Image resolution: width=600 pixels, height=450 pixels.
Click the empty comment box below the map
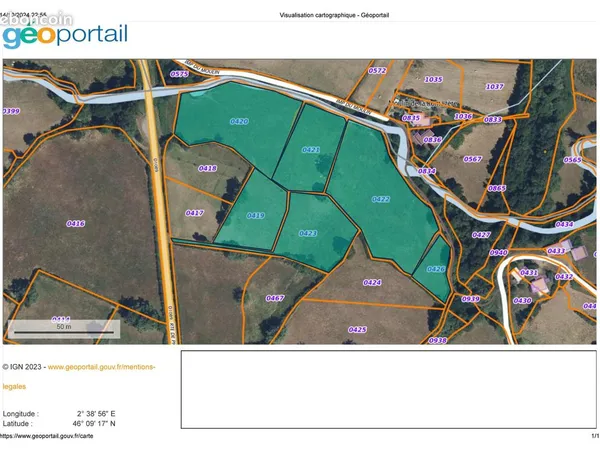click(388, 389)
